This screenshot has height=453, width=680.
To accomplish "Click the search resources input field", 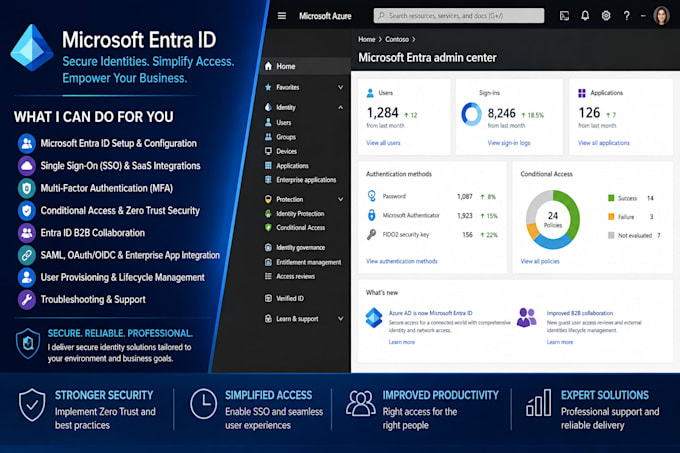I will point(459,16).
